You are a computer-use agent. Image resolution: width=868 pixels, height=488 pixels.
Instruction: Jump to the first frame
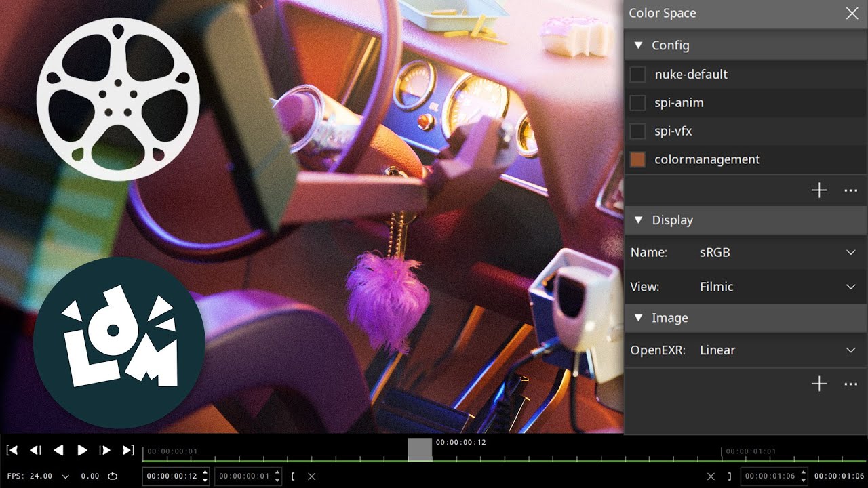pos(12,450)
